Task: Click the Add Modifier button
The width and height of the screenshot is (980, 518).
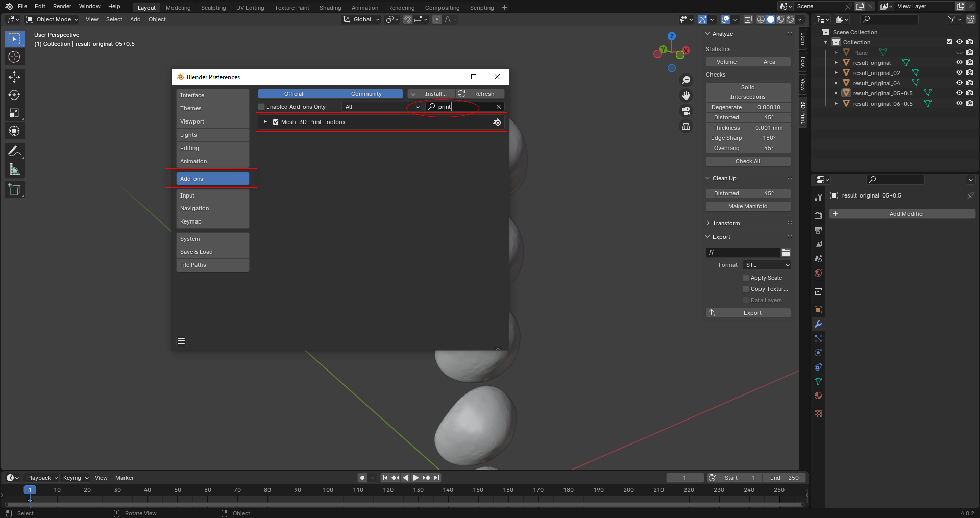Action: click(x=902, y=214)
